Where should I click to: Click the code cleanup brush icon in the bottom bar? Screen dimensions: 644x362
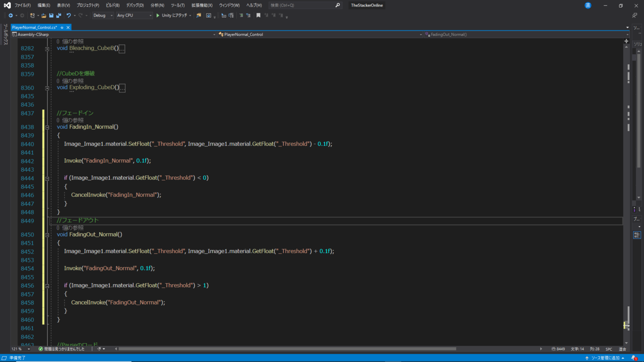pos(99,349)
